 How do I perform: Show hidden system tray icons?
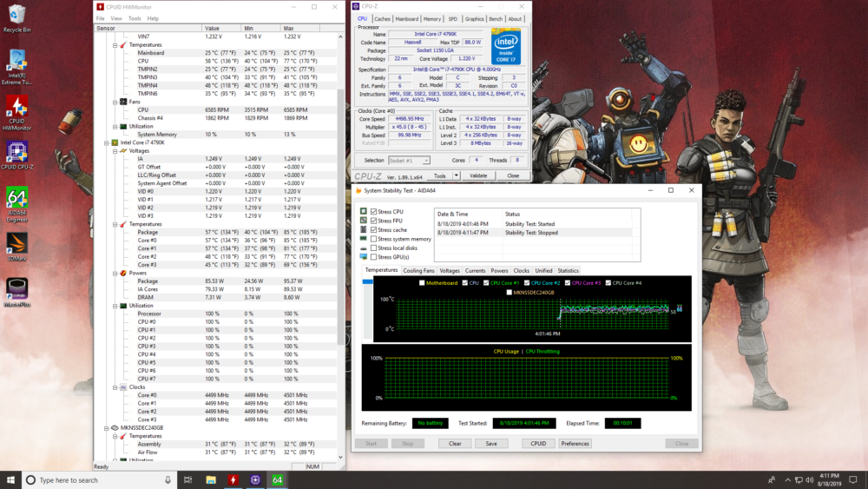click(787, 480)
